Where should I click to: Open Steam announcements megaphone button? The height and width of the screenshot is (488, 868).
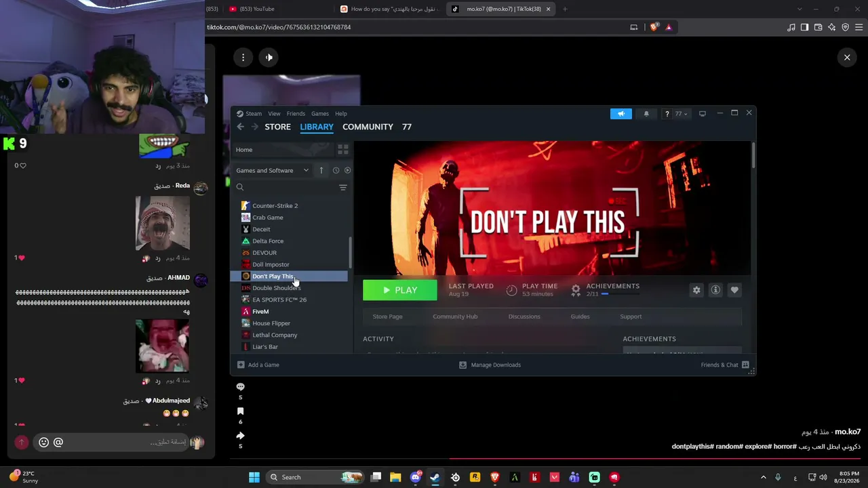(x=620, y=114)
